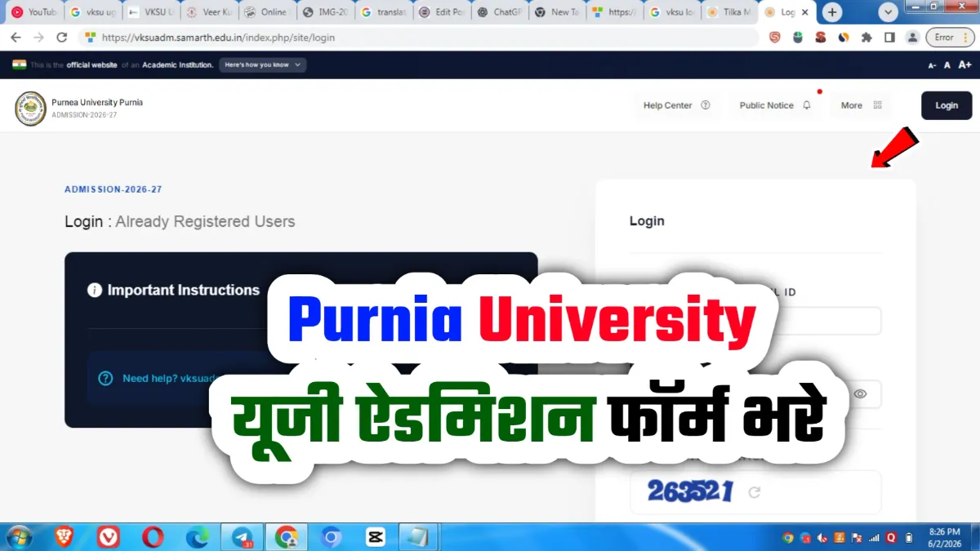Open the site information icon in address bar
980x551 pixels.
point(90,38)
